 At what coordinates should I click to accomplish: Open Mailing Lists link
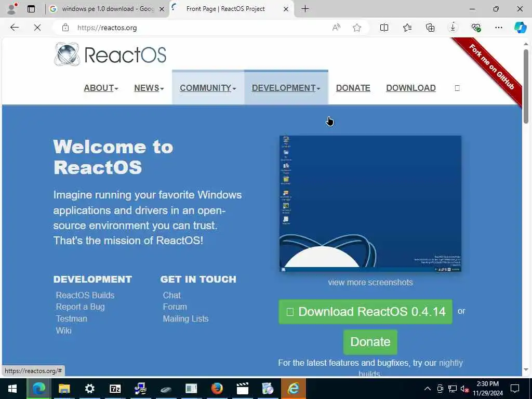pos(185,318)
